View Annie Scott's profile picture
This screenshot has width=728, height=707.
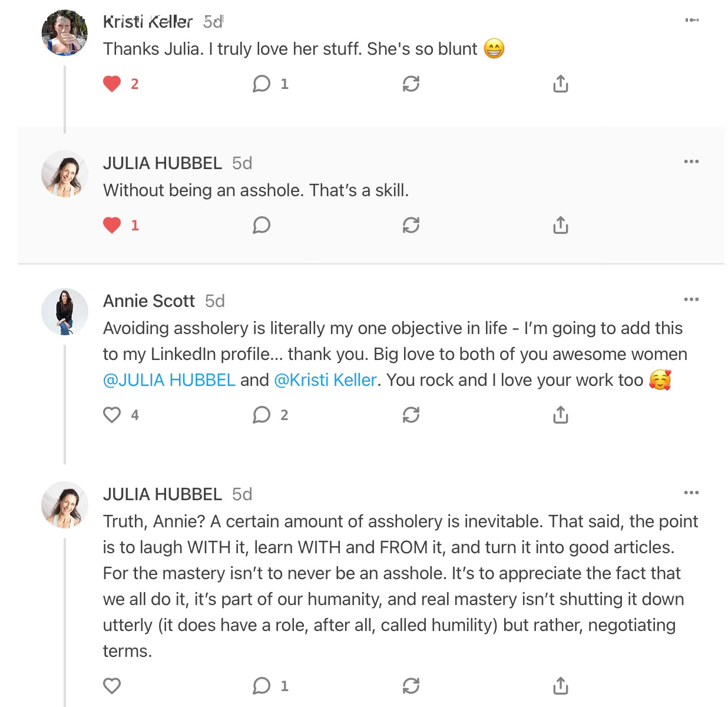coord(65,312)
